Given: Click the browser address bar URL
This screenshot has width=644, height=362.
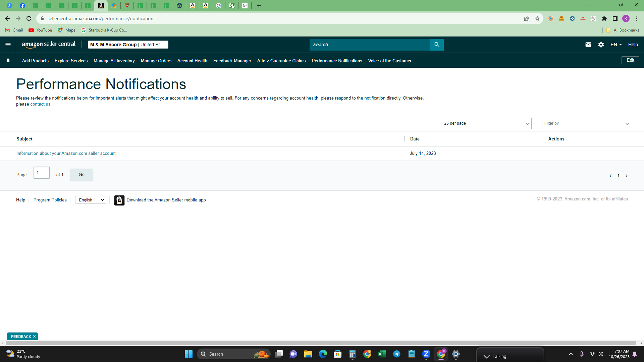Looking at the screenshot, I should click(x=101, y=18).
